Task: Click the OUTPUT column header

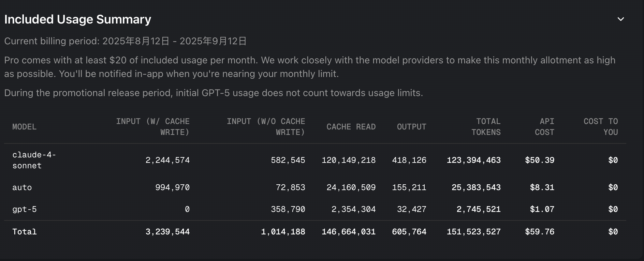Action: coord(411,127)
